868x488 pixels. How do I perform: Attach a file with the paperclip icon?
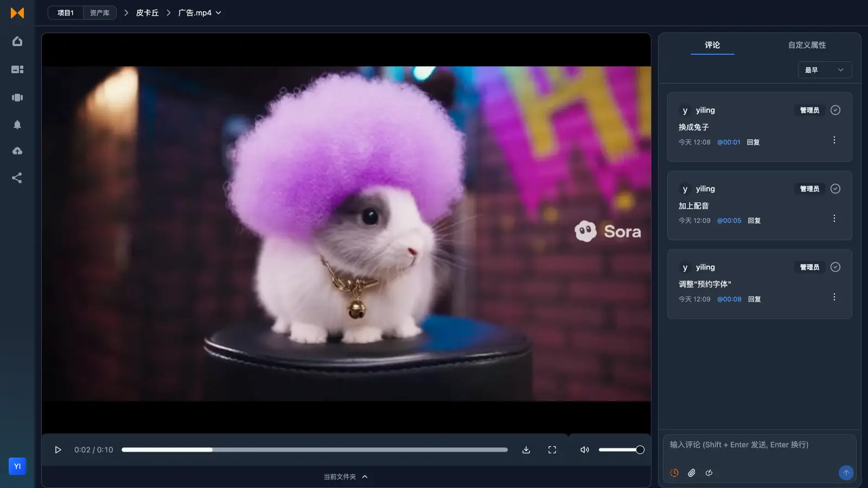pyautogui.click(x=692, y=472)
